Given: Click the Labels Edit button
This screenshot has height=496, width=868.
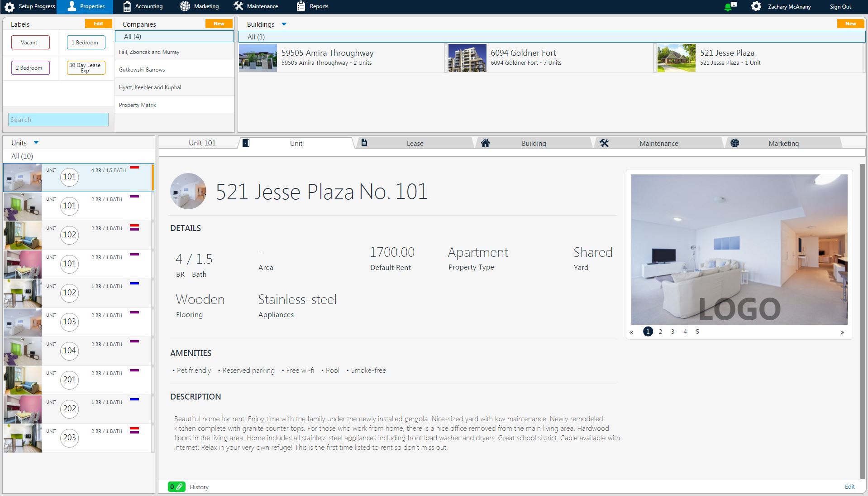Looking at the screenshot, I should point(98,24).
